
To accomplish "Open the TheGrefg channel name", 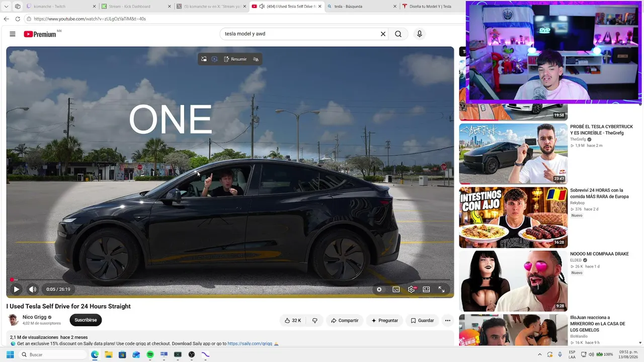I will pos(578,139).
